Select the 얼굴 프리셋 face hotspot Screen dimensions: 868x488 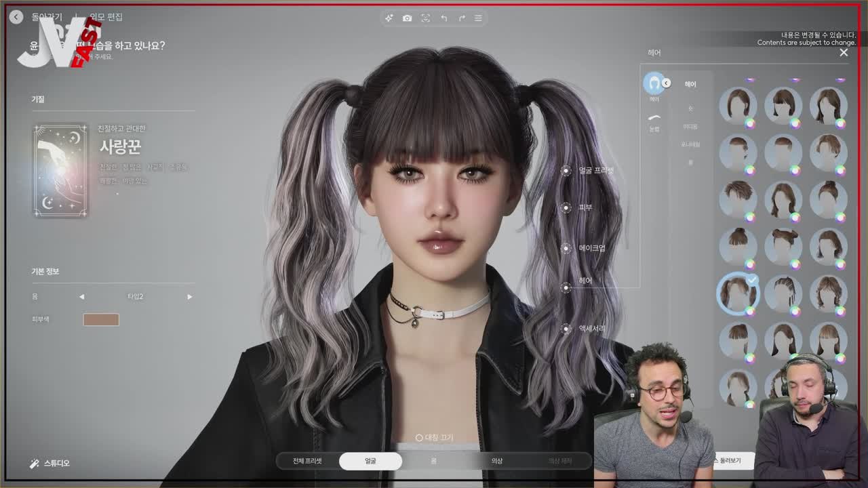pos(566,171)
